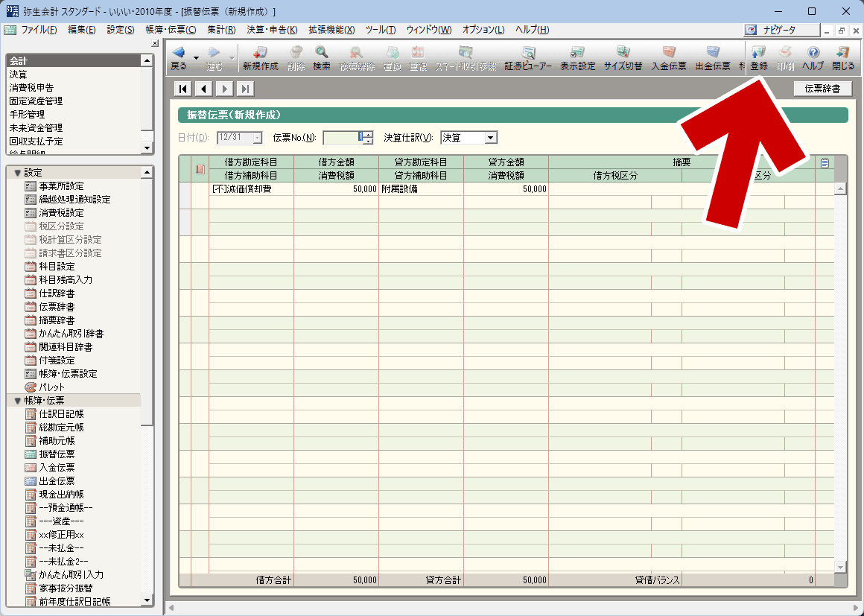Click the 検索 (search) magnifier icon
This screenshot has width=864, height=616.
click(x=322, y=53)
